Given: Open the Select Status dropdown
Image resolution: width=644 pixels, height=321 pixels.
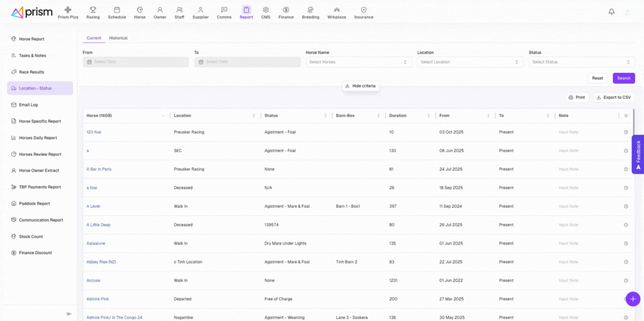Looking at the screenshot, I should [581, 62].
